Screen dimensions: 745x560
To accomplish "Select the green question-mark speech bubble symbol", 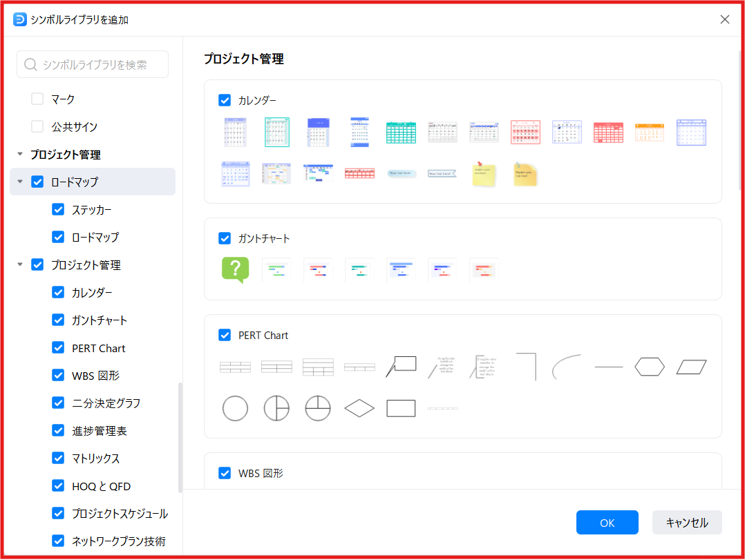I will pyautogui.click(x=235, y=269).
